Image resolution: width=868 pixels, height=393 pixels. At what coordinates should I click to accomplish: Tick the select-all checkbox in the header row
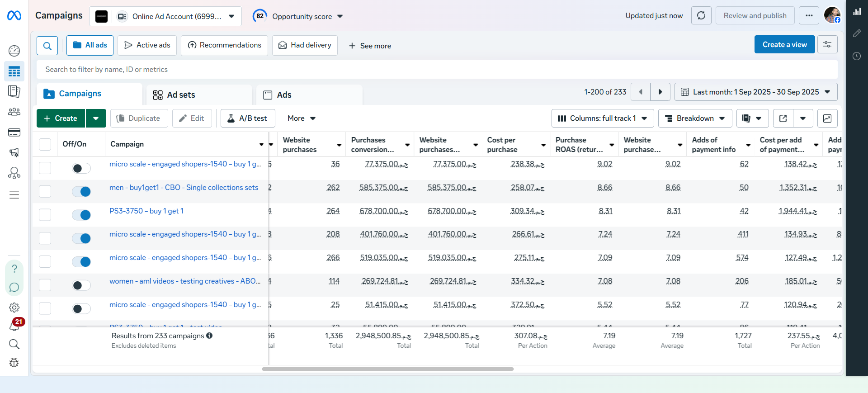(x=45, y=144)
